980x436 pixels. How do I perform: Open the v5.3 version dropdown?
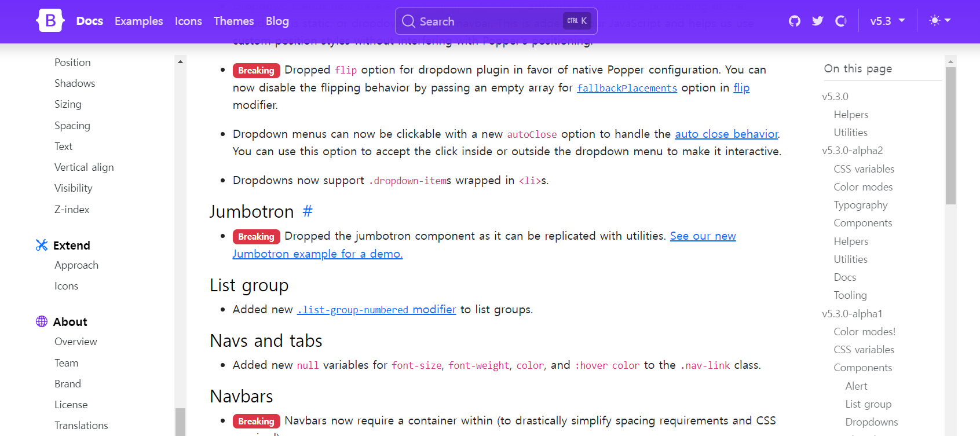(887, 21)
